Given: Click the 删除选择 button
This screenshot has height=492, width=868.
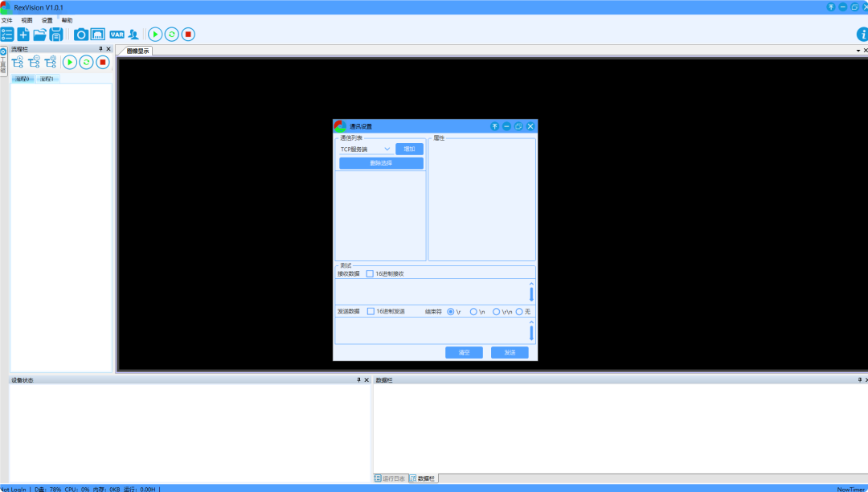Looking at the screenshot, I should (382, 163).
